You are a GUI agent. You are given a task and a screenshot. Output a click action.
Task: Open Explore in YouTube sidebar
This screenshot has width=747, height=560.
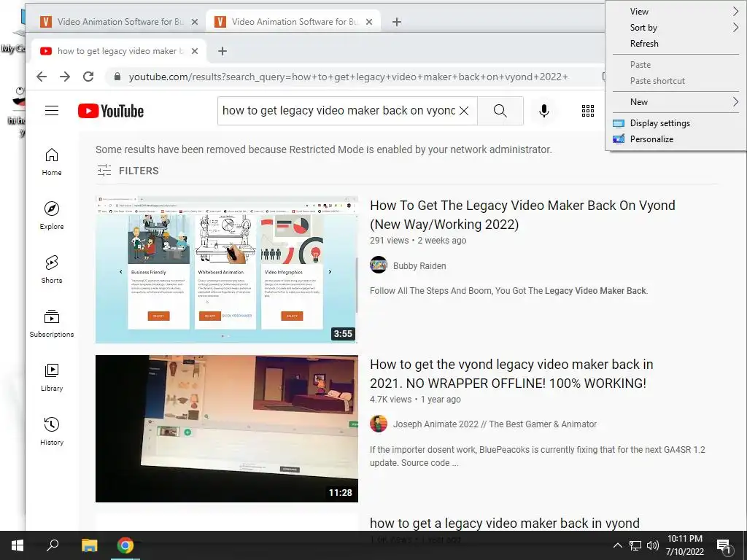click(x=52, y=216)
